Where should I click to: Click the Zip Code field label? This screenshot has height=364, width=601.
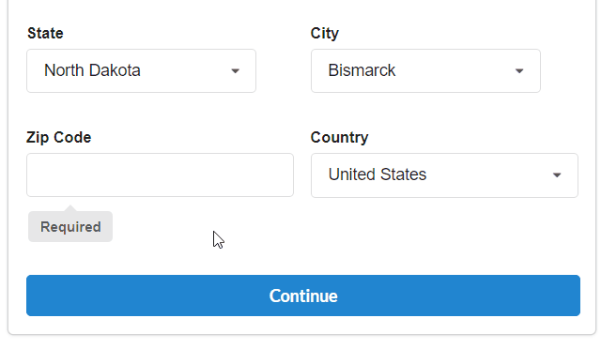58,137
